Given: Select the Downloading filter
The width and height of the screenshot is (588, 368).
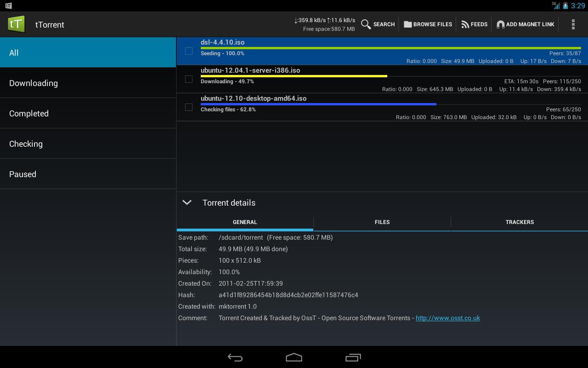Looking at the screenshot, I should [x=34, y=83].
